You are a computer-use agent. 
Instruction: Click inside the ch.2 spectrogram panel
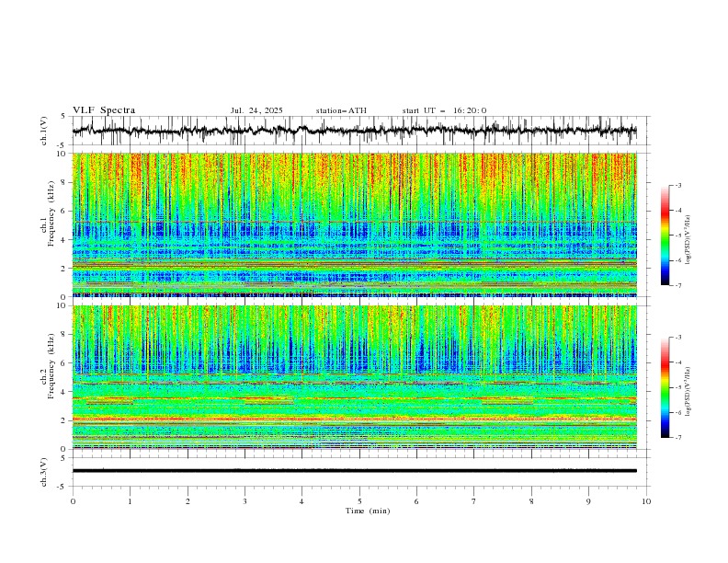click(x=354, y=377)
